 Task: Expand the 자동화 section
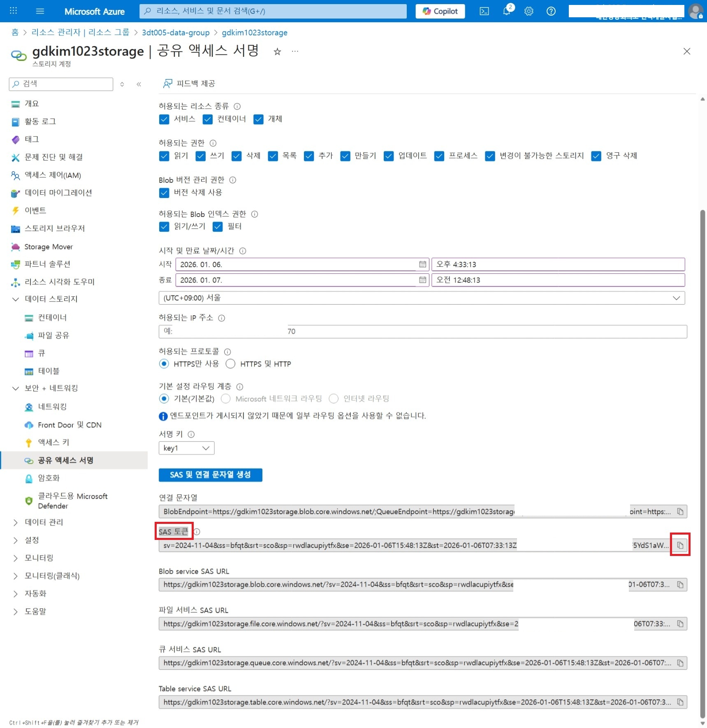tap(16, 593)
